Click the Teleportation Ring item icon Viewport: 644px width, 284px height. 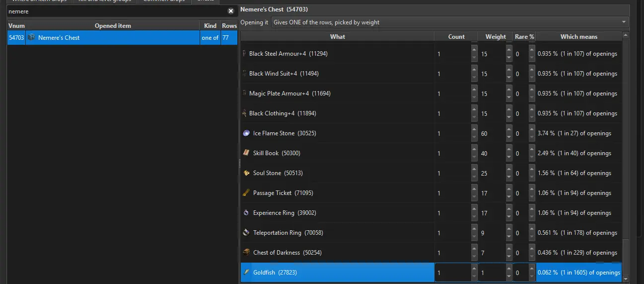coord(246,232)
